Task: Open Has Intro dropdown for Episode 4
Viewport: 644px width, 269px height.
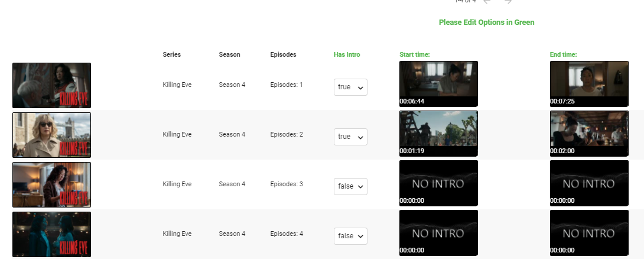Action: click(350, 236)
